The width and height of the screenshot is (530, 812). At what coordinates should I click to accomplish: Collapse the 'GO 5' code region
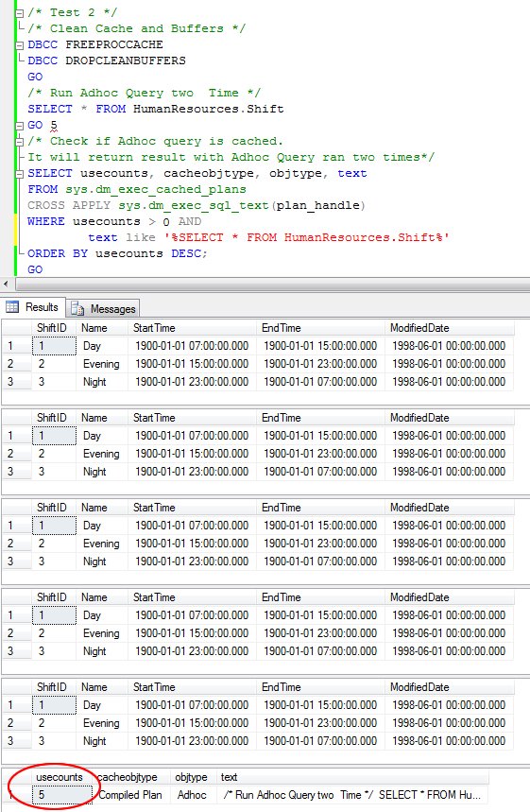pos(20,126)
